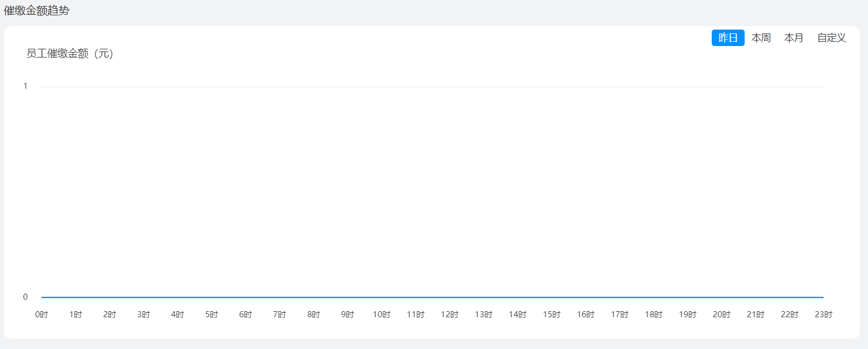Click the 0时 axis label
This screenshot has height=349, width=868.
tap(42, 314)
